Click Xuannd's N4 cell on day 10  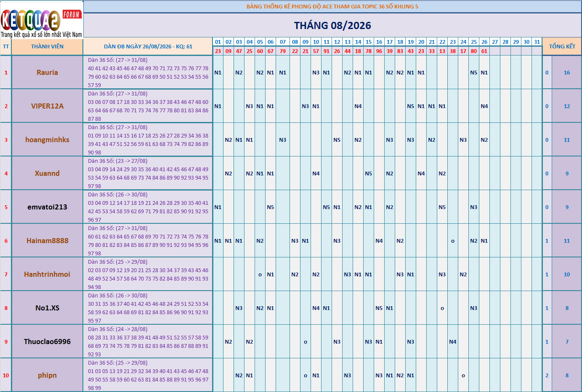316,174
